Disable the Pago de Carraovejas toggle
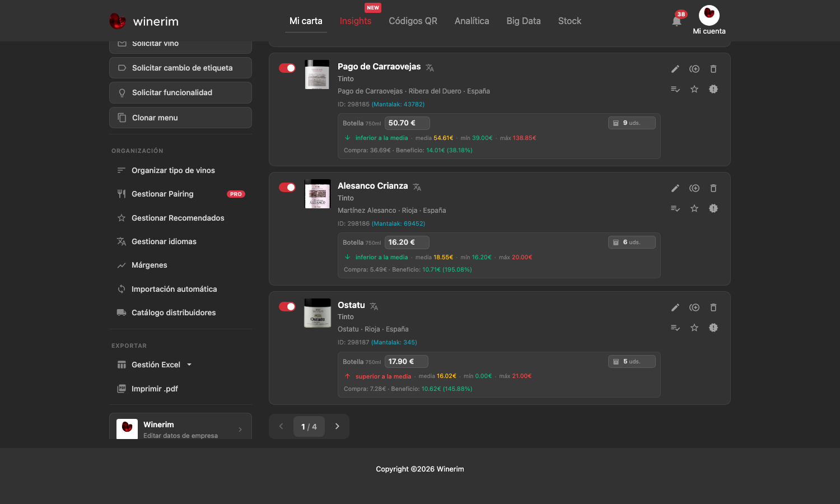Image resolution: width=840 pixels, height=504 pixels. (287, 68)
